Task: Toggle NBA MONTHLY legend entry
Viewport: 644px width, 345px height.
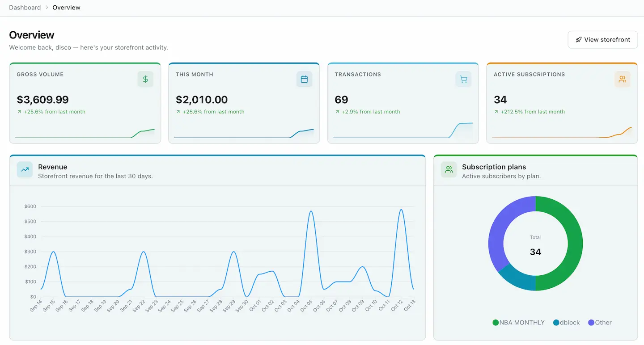Action: pyautogui.click(x=519, y=323)
